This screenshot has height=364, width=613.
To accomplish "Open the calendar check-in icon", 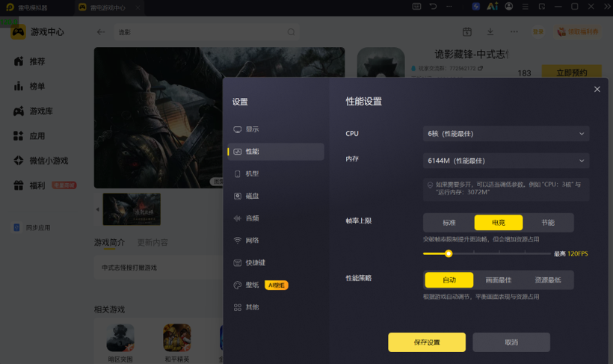I will [x=466, y=31].
